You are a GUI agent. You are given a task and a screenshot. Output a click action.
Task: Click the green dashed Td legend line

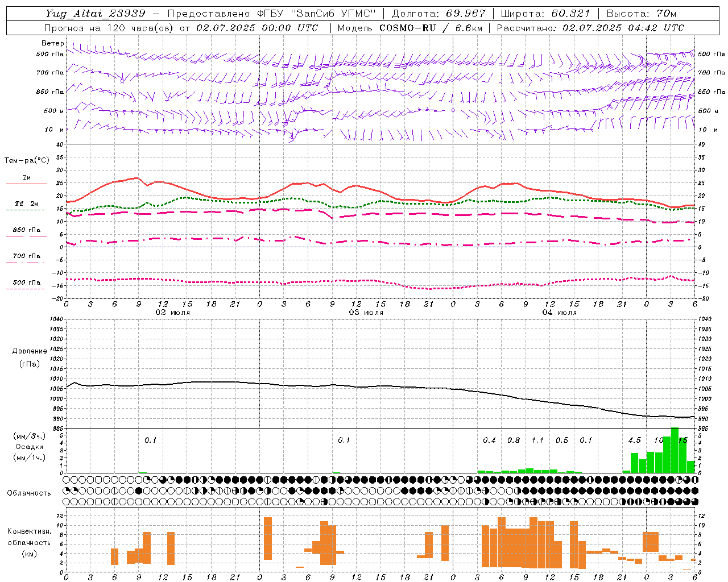(x=26, y=210)
